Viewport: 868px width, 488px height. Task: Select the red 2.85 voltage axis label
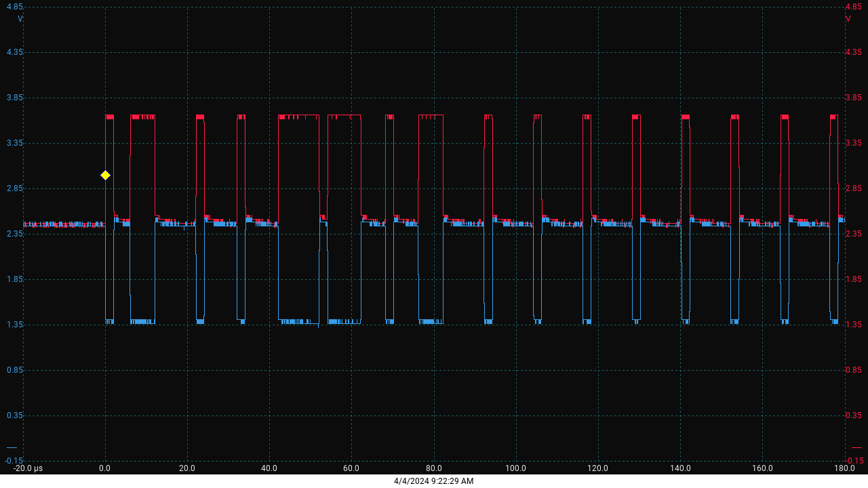coord(854,188)
